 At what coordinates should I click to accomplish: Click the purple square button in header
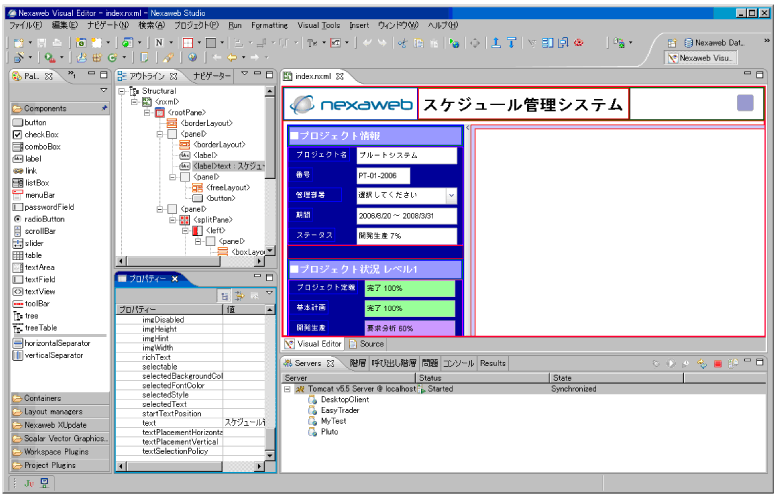click(x=745, y=103)
